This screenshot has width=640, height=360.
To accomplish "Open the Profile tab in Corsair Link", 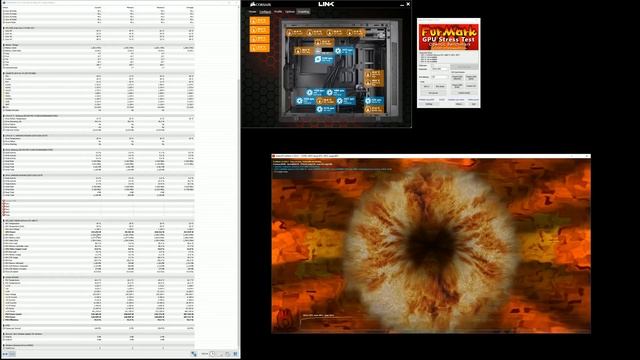I will coord(278,12).
